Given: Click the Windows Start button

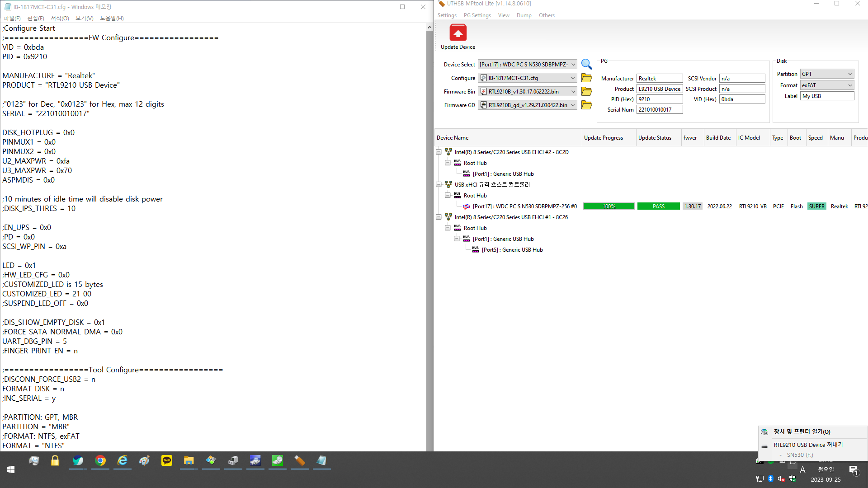Looking at the screenshot, I should [11, 469].
